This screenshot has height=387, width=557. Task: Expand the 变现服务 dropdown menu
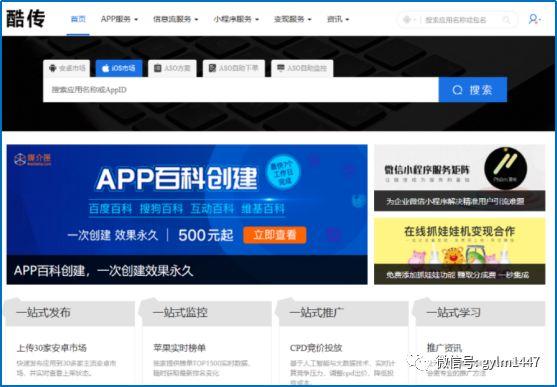[x=293, y=19]
